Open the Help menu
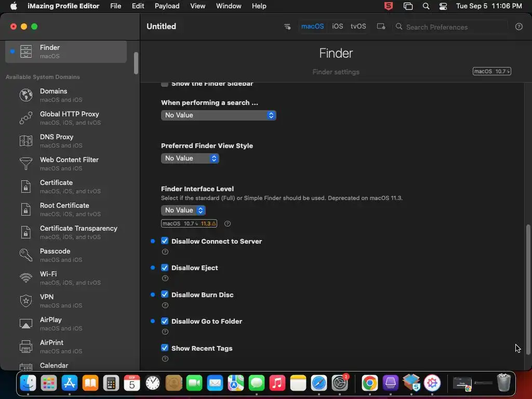Screen dimensions: 532x399 pyautogui.click(x=259, y=6)
